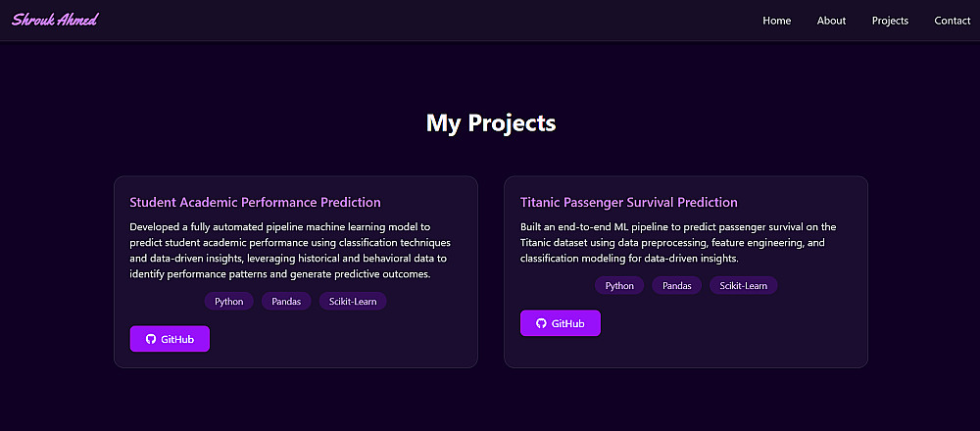Select the Scikit-Learn tag in the Student project card
The height and width of the screenshot is (431, 980).
click(353, 302)
